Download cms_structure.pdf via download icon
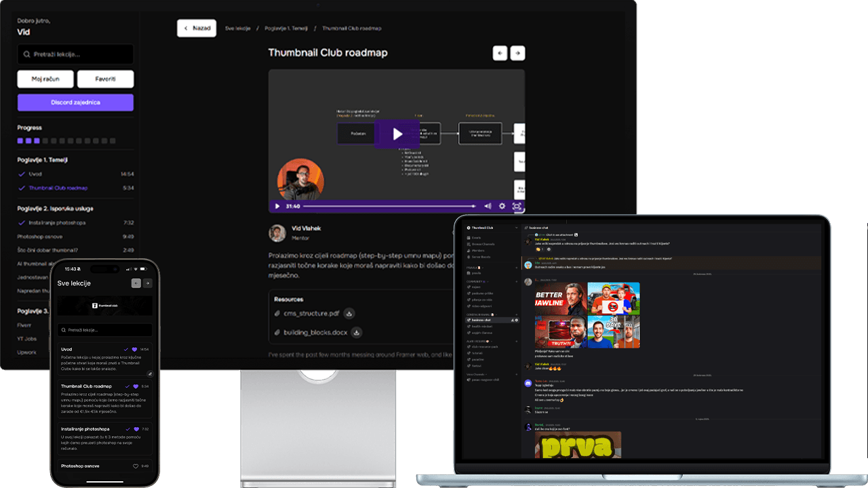 (349, 314)
